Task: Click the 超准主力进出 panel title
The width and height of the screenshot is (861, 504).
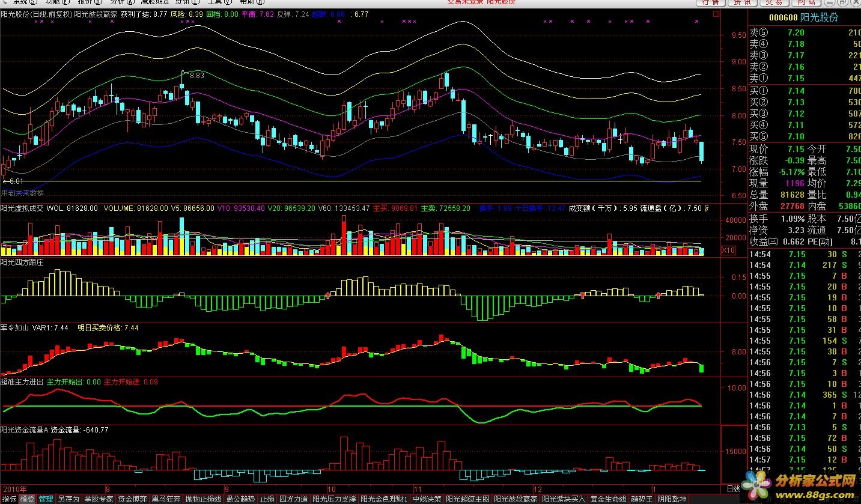Action: pos(22,381)
